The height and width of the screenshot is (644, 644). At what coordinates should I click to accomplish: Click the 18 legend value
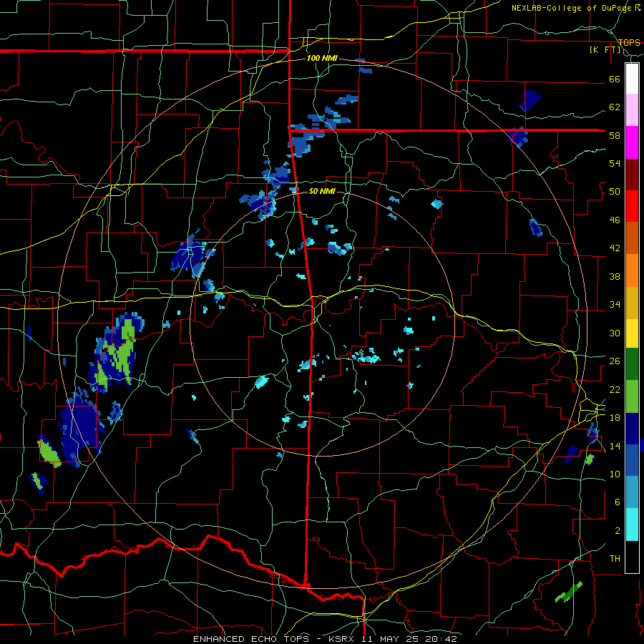(x=615, y=417)
